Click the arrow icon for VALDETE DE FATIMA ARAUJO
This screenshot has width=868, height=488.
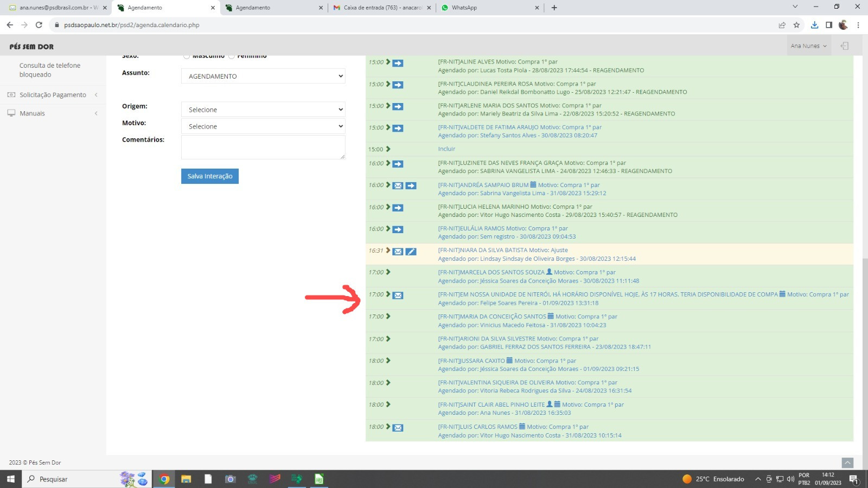(x=398, y=129)
